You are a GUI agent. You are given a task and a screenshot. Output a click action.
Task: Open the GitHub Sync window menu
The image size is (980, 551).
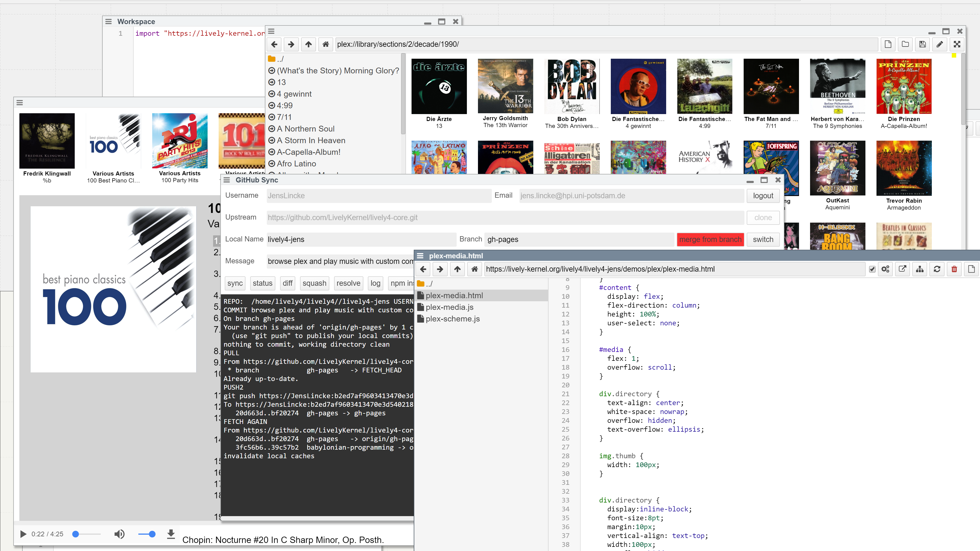point(227,180)
